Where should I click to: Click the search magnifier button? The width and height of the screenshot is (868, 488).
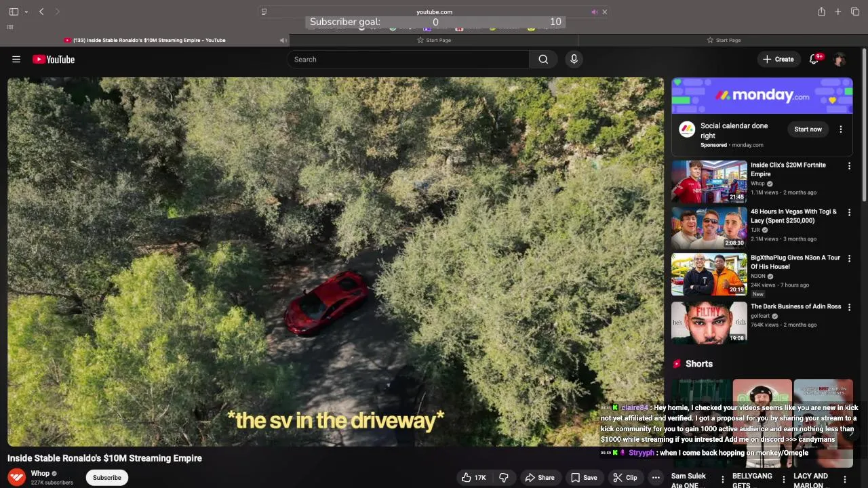point(543,60)
